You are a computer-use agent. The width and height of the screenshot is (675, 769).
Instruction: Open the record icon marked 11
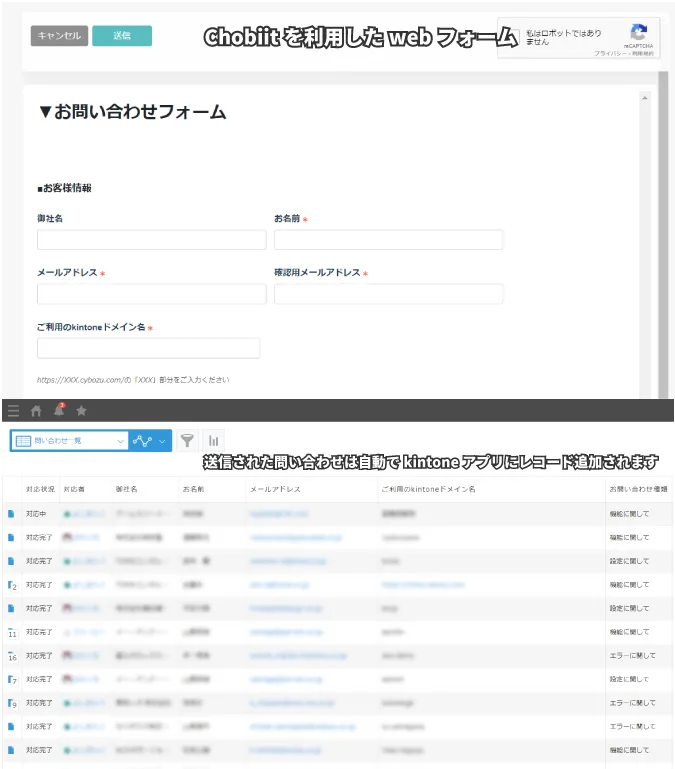[x=12, y=633]
